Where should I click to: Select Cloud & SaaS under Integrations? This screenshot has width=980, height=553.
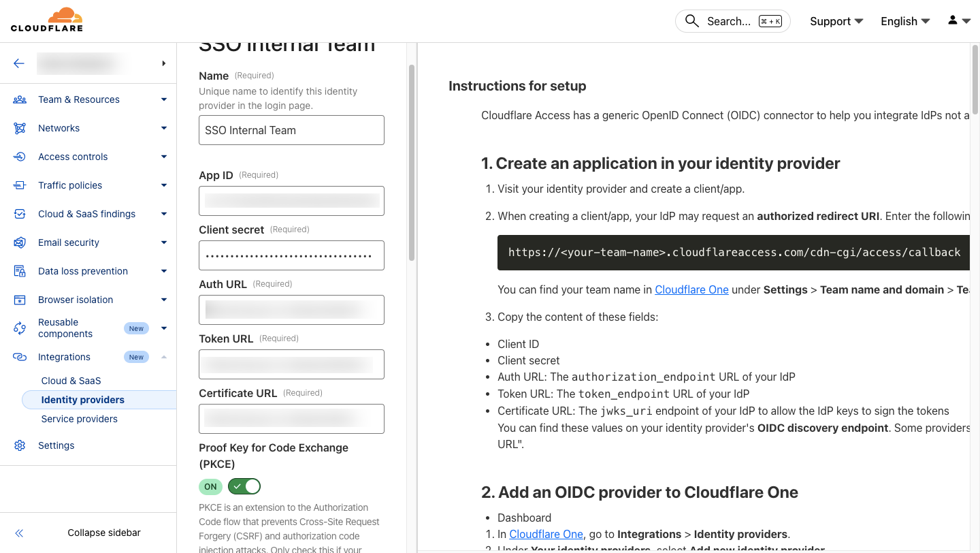[x=71, y=381]
